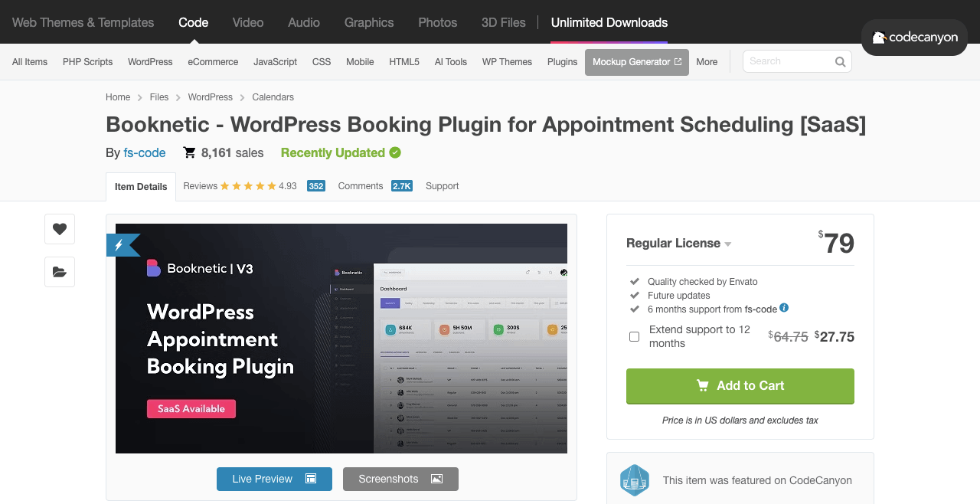
Task: Open the Reviews tab
Action: tap(201, 186)
